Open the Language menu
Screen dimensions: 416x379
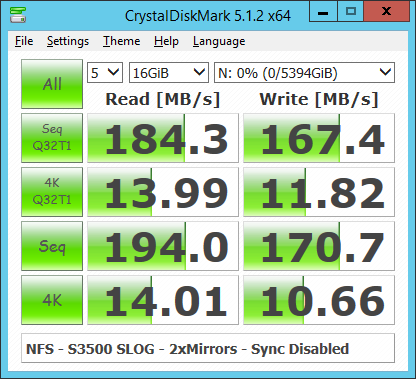pyautogui.click(x=219, y=41)
